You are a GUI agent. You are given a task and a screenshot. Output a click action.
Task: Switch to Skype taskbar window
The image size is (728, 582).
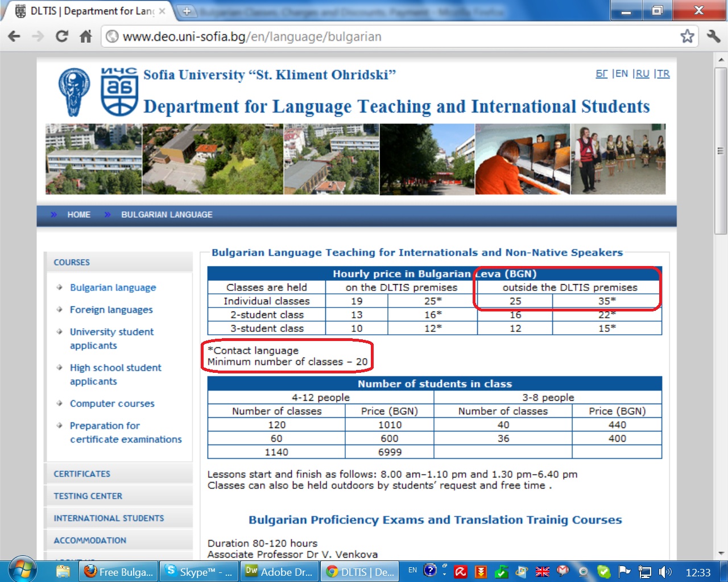200,572
